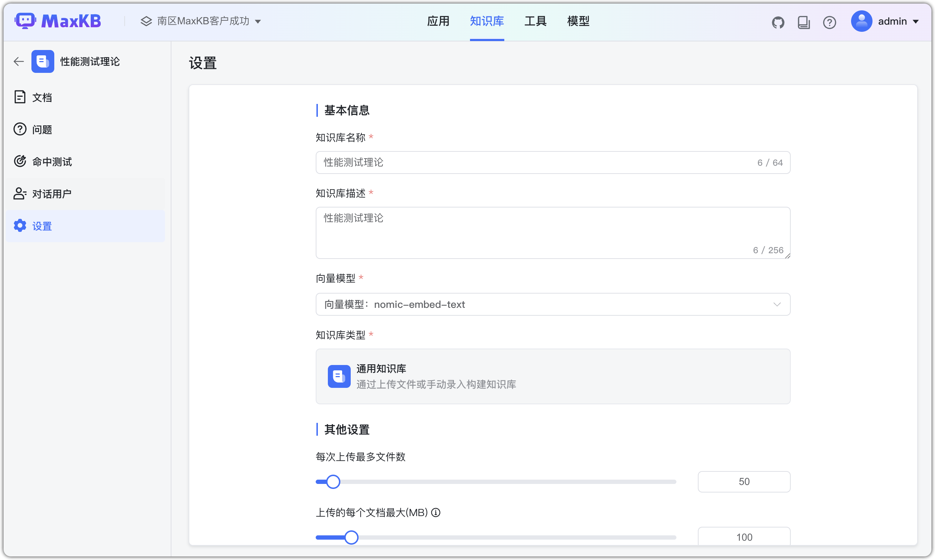Click the MaxKB robot logo icon
This screenshot has height=560, width=935.
[25, 21]
